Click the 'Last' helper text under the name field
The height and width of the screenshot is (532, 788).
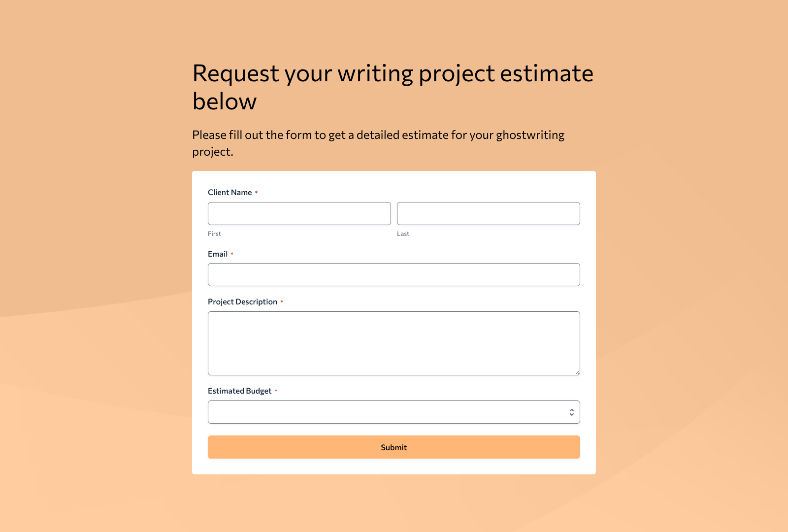(403, 233)
